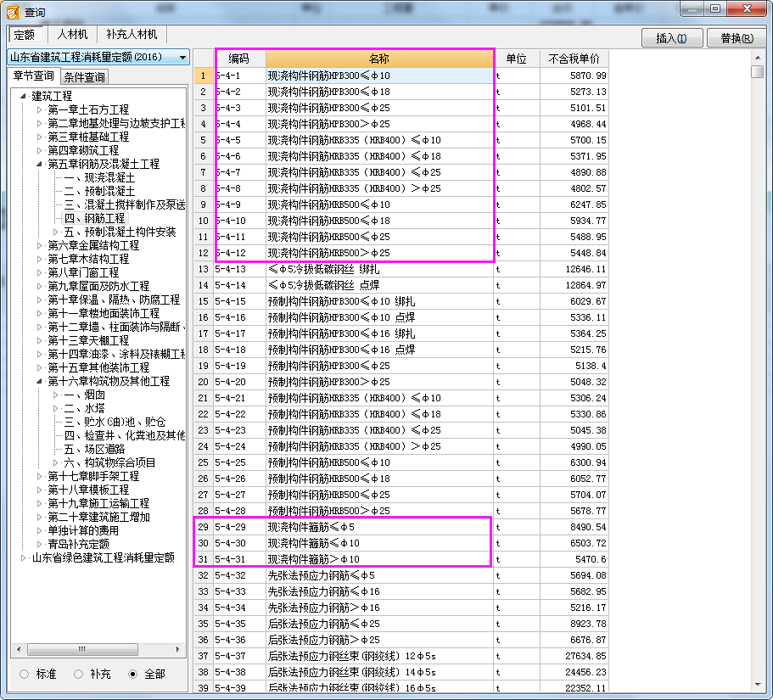This screenshot has width=773, height=700.
Task: Click the tree scrollbar right arrow
Action: click(178, 649)
